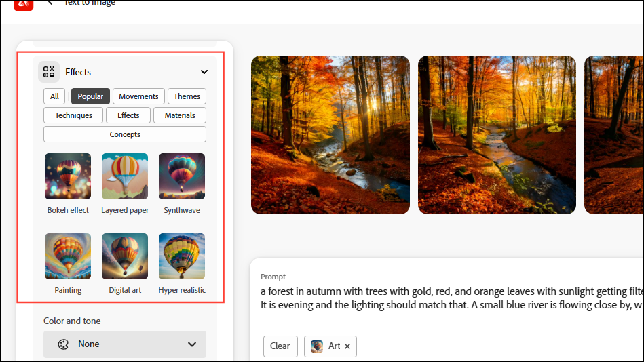Viewport: 644px width, 362px height.
Task: Click the Effects section heading text
Action: (x=78, y=72)
